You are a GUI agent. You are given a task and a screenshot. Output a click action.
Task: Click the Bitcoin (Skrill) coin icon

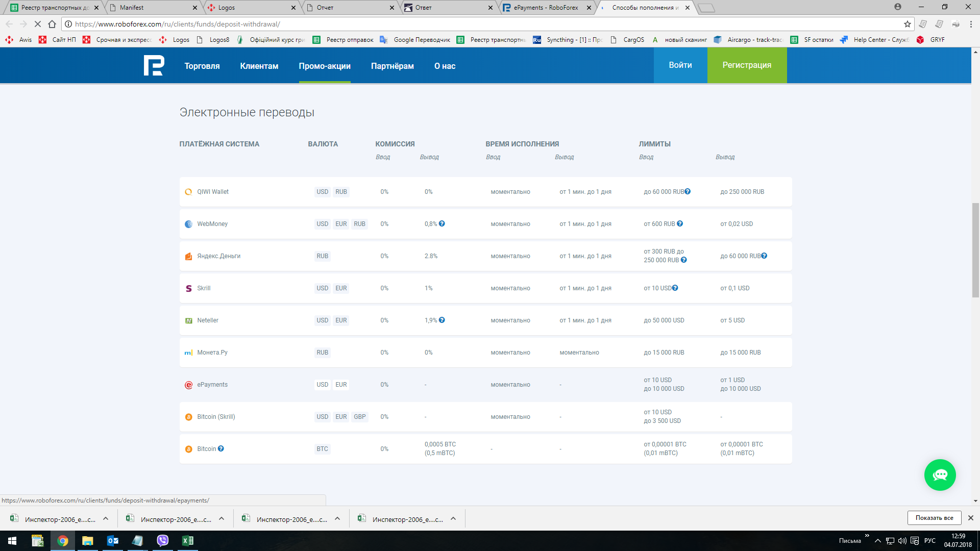click(x=188, y=417)
